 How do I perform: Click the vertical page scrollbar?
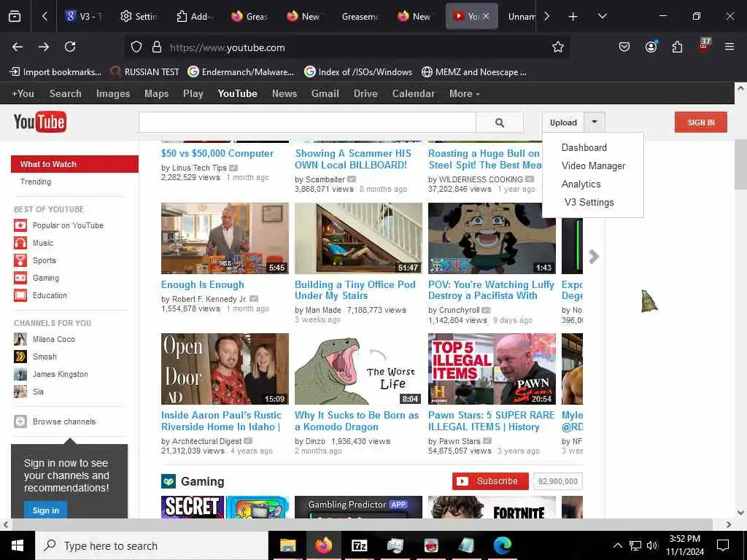click(740, 165)
